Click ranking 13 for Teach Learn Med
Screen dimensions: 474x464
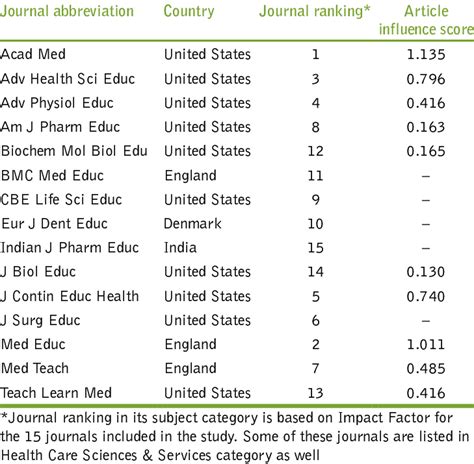[x=315, y=393]
